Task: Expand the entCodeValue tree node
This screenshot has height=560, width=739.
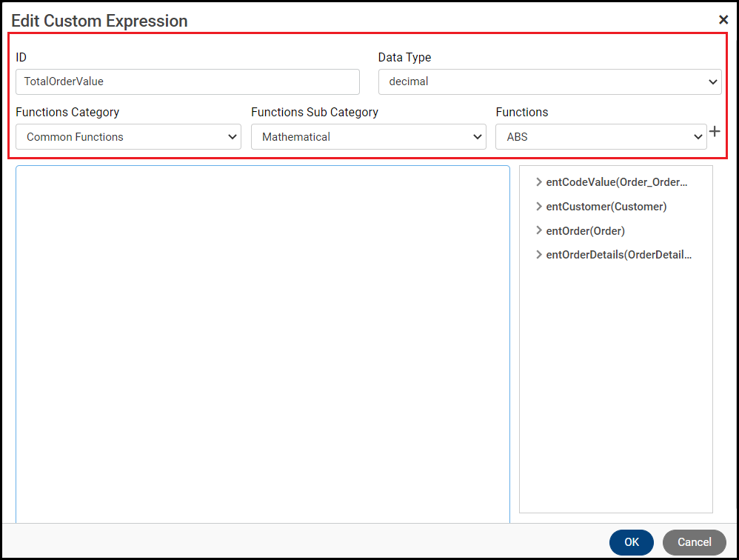Action: 539,182
